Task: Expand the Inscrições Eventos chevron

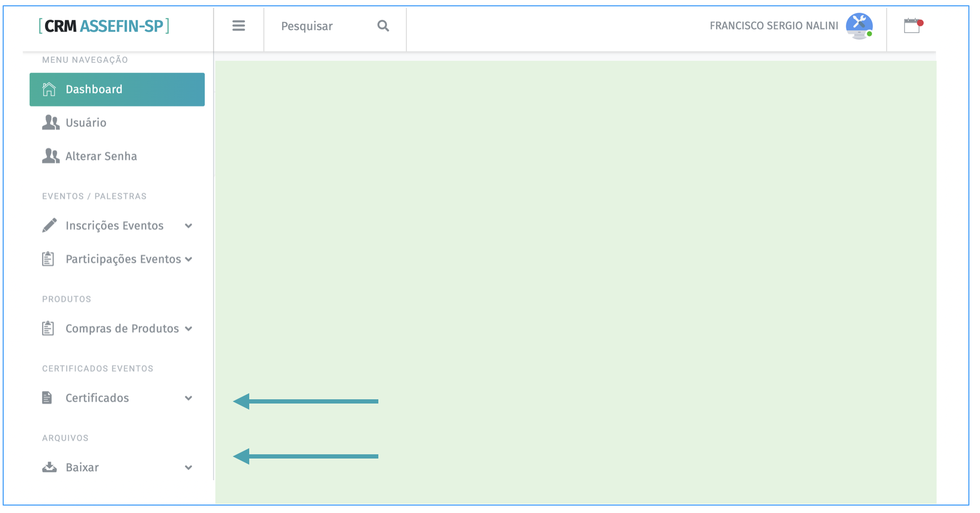Action: click(x=188, y=226)
